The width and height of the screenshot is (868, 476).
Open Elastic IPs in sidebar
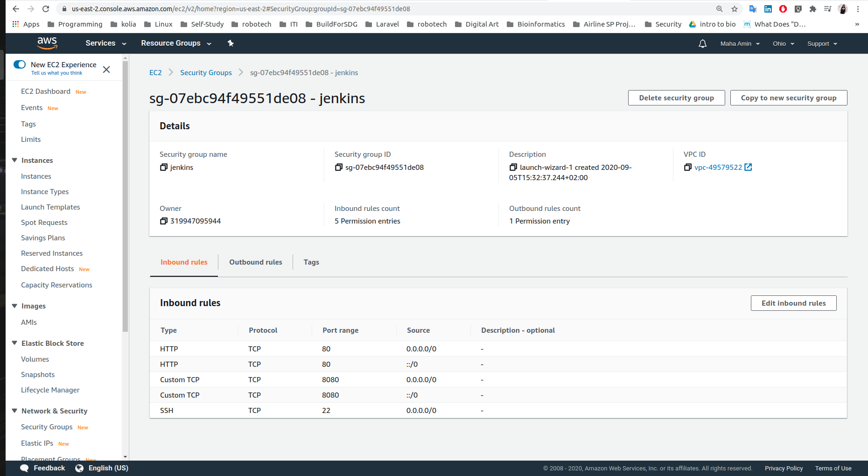point(37,443)
